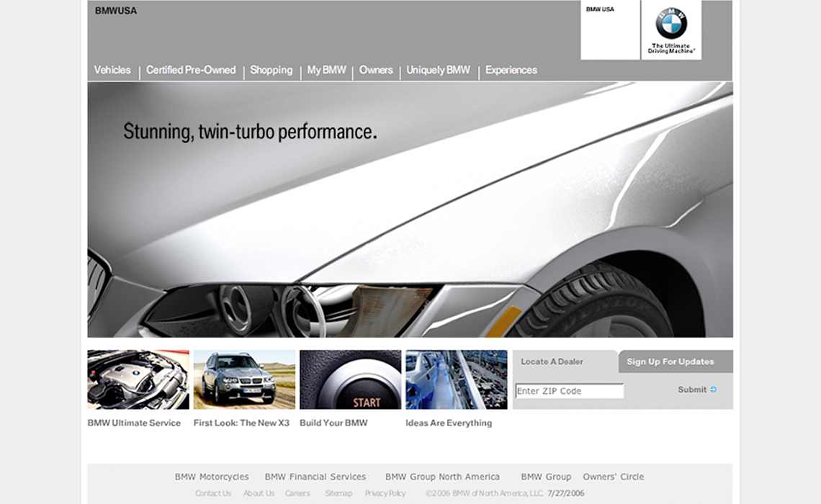The image size is (821, 504).
Task: Click Contact Us in footer
Action: click(213, 493)
